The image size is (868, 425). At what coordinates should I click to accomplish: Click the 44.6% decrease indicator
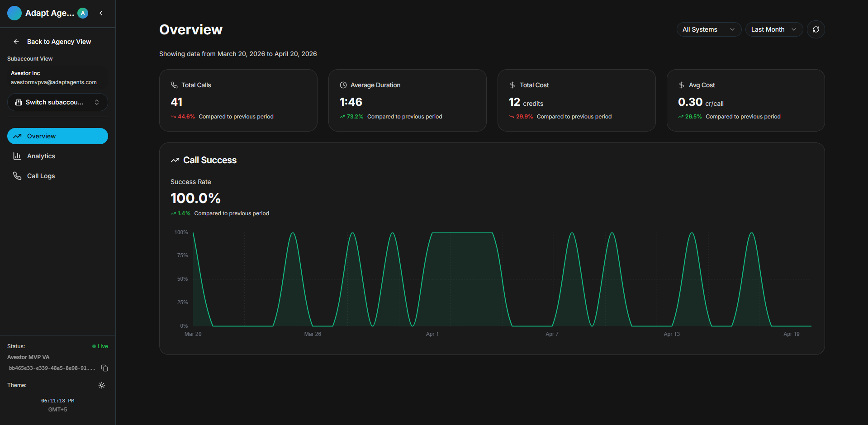tap(183, 117)
